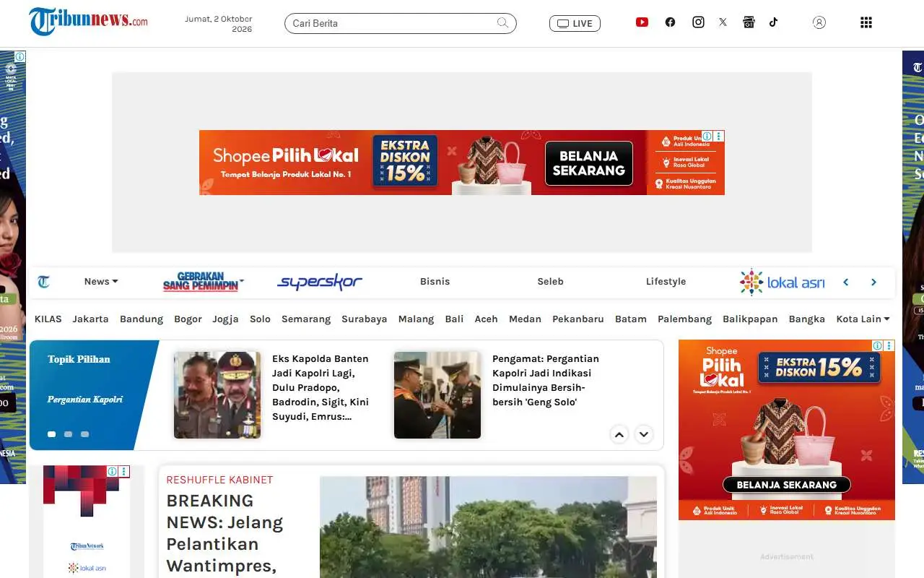Visit the Facebook page icon
The image size is (924, 578).
[x=670, y=22]
